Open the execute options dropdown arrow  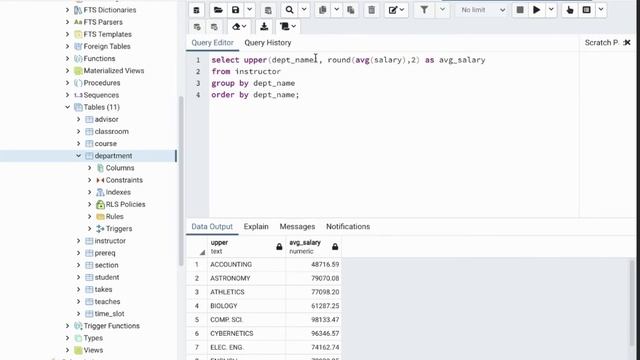click(551, 10)
